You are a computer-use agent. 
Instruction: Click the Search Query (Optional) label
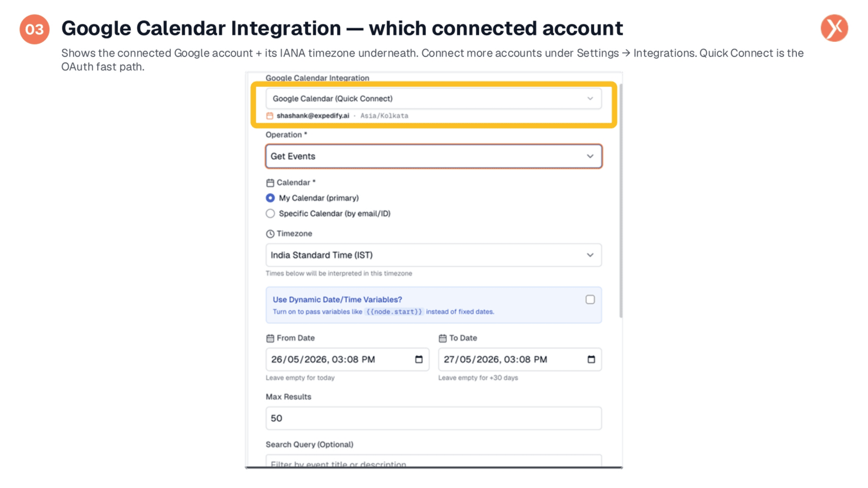(309, 445)
